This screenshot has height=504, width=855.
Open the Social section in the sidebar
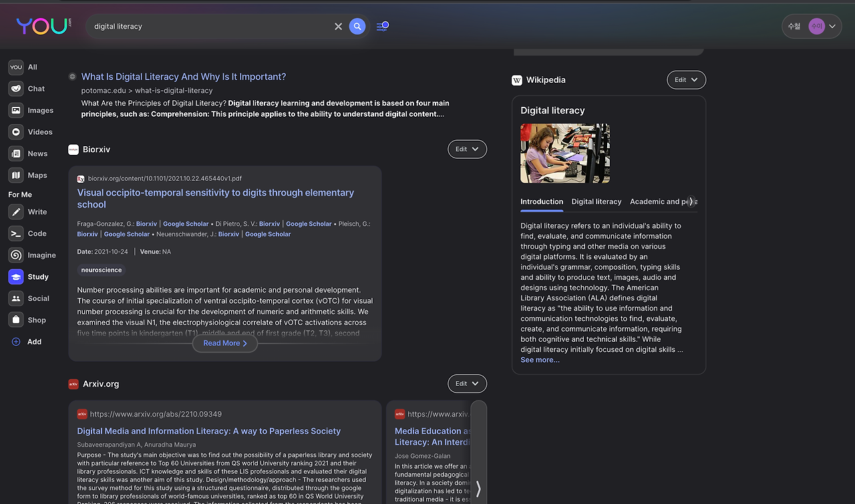pos(29,298)
